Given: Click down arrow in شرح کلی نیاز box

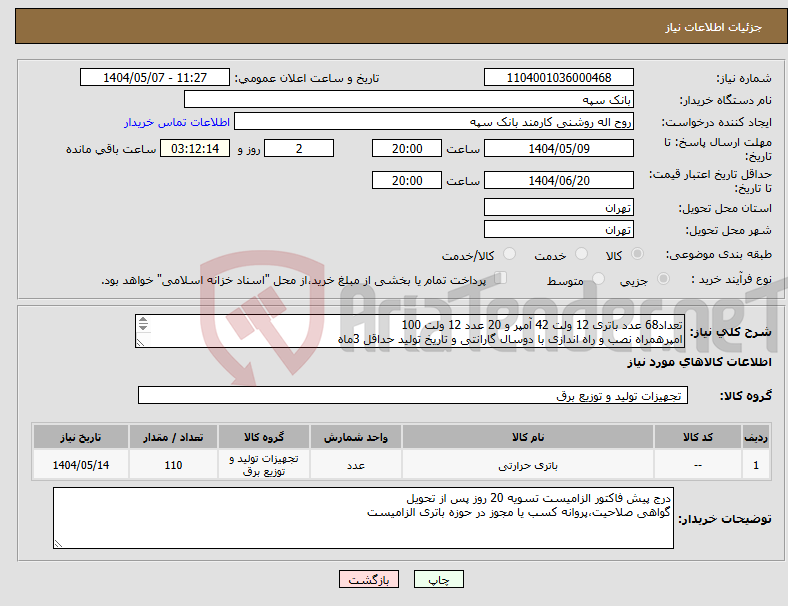Looking at the screenshot, I should (x=143, y=327).
